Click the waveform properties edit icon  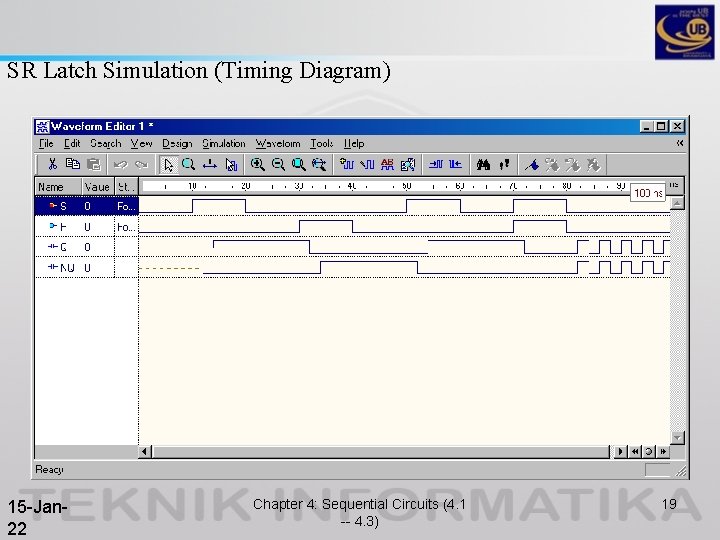coord(408,164)
